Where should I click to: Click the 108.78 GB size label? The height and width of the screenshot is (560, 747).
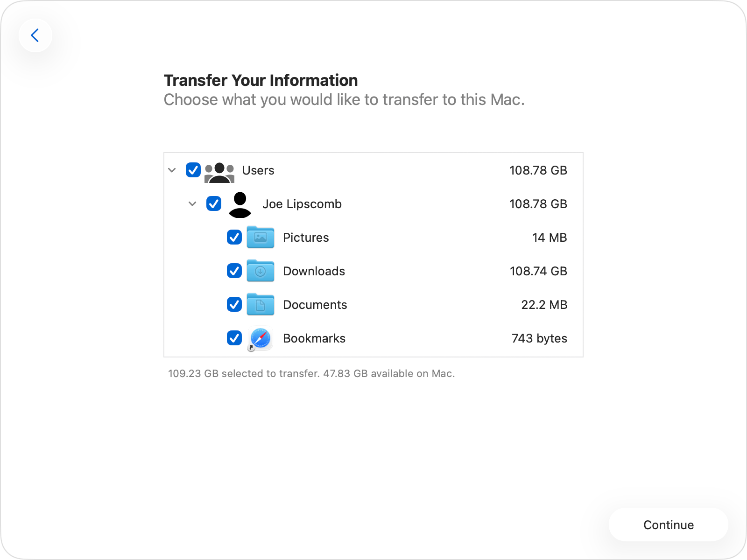tap(538, 170)
